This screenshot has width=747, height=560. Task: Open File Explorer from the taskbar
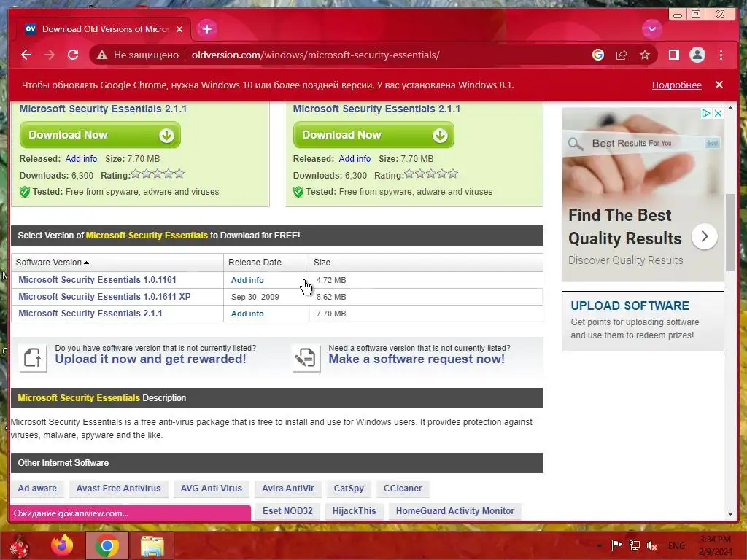point(152,545)
